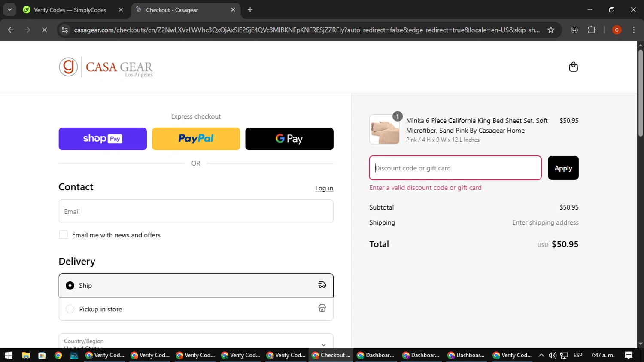The image size is (644, 362).
Task: Switch to the Checkout taskbar window
Action: [331, 355]
